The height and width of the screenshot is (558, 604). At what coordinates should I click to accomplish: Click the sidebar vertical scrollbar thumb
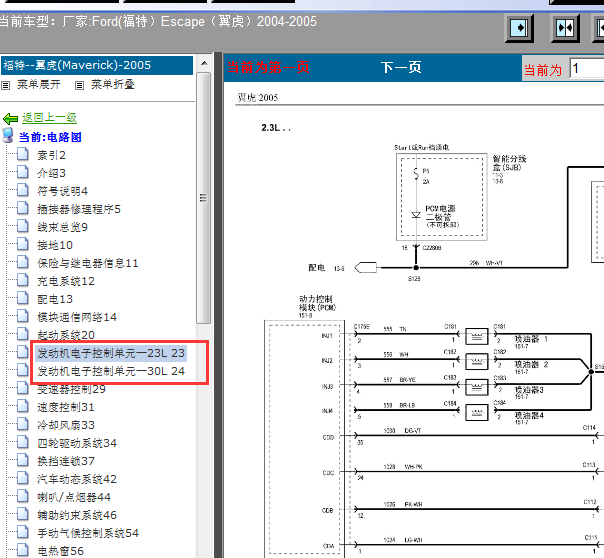pos(204,198)
